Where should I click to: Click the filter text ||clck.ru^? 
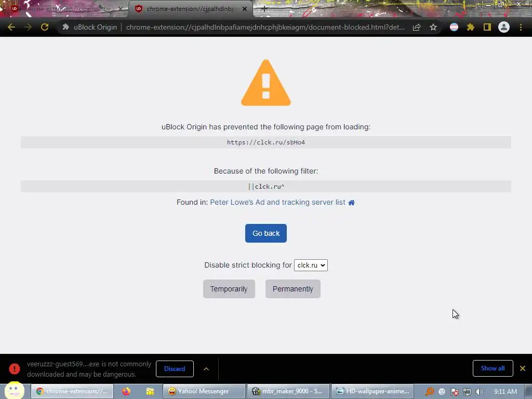click(266, 187)
